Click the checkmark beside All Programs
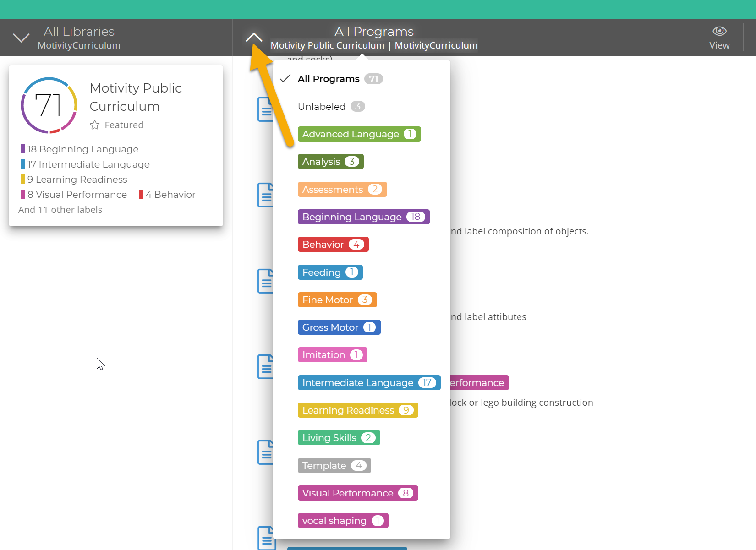This screenshot has height=550, width=756. pos(285,78)
